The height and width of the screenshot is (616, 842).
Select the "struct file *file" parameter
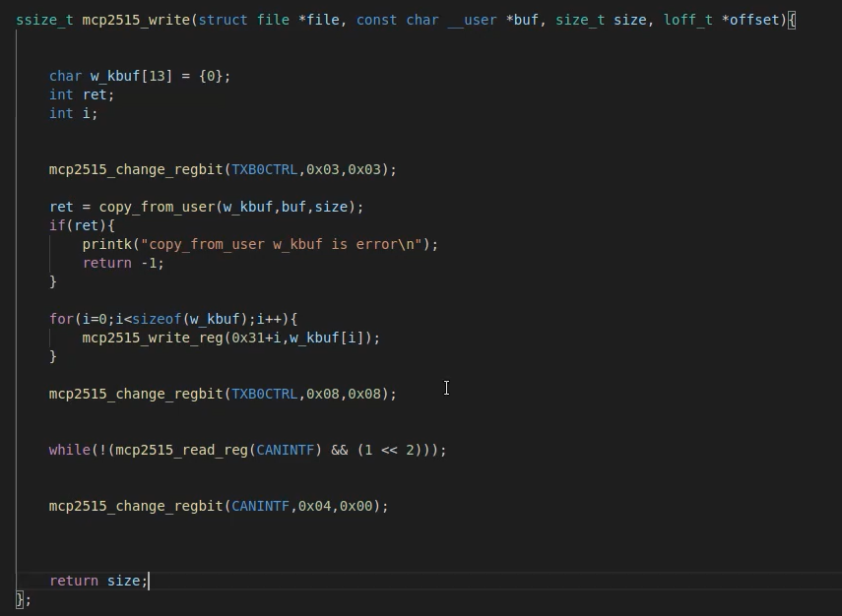[269, 20]
